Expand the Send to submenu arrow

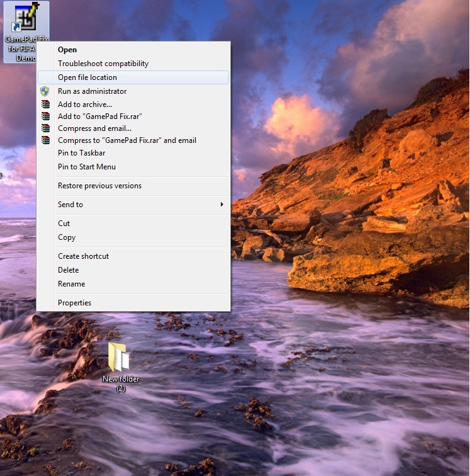(222, 204)
